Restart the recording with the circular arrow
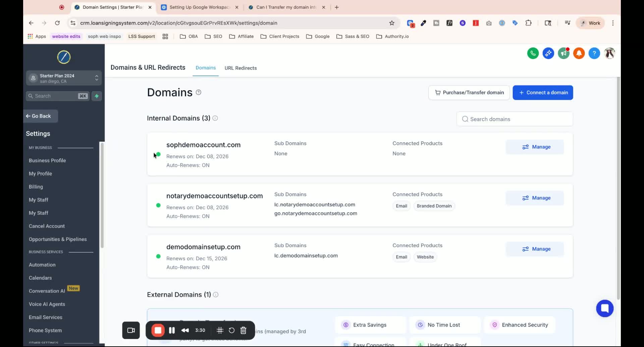Image resolution: width=644 pixels, height=347 pixels. click(x=231, y=330)
